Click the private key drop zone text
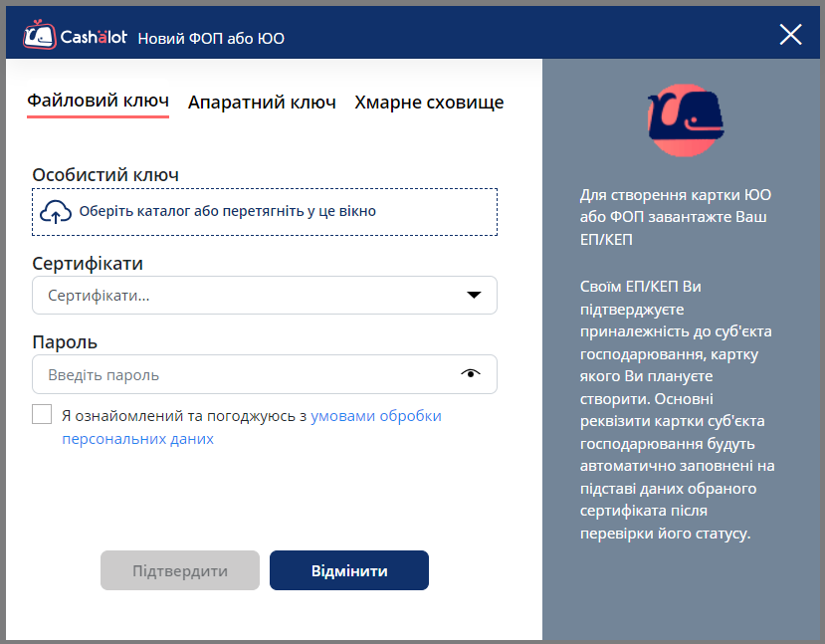825x644 pixels. (228, 211)
